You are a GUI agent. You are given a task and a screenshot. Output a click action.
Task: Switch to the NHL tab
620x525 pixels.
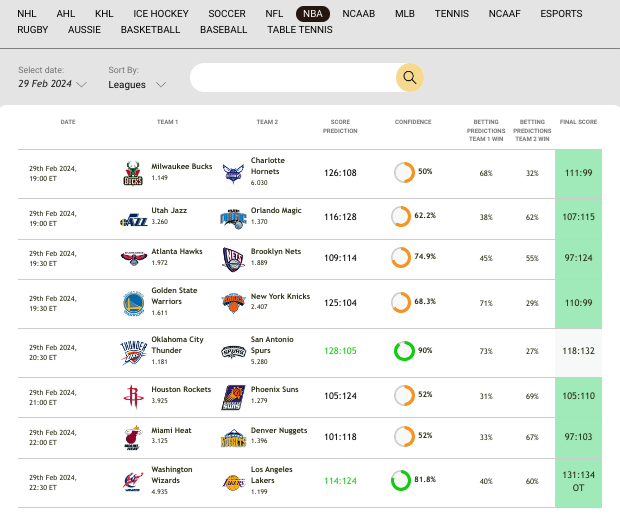[x=26, y=14]
